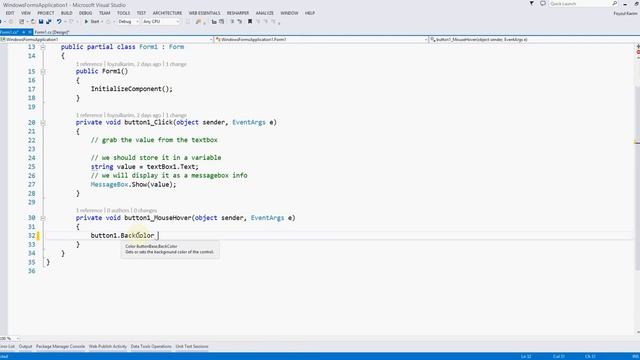Collapse the button1_MouseHover method at line 30

tap(43, 218)
